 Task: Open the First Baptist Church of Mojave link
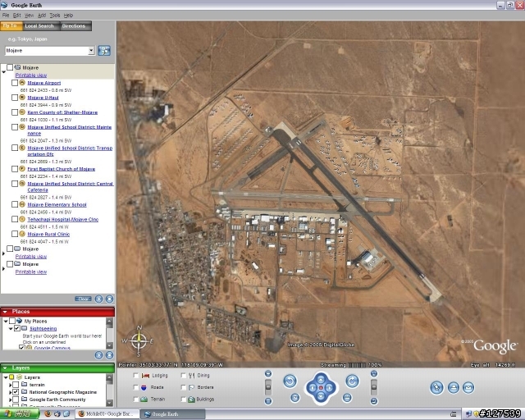tap(62, 169)
